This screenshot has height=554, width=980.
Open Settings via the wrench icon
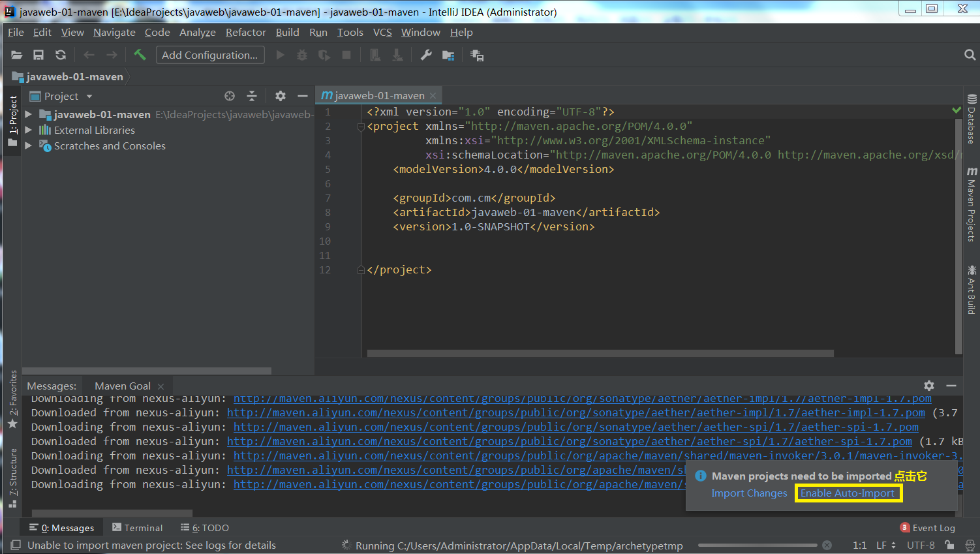426,55
